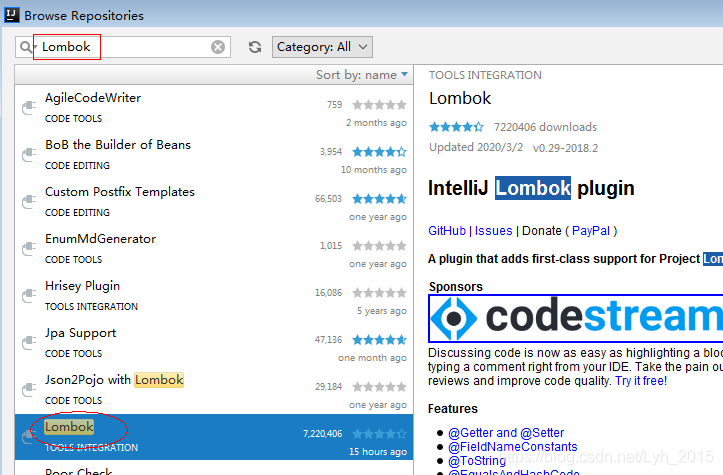
Task: Click the Lombok detail panel star rating
Action: click(x=456, y=127)
